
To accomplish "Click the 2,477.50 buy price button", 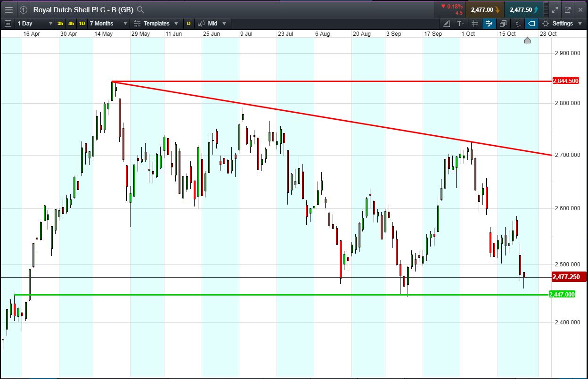I will (x=523, y=9).
